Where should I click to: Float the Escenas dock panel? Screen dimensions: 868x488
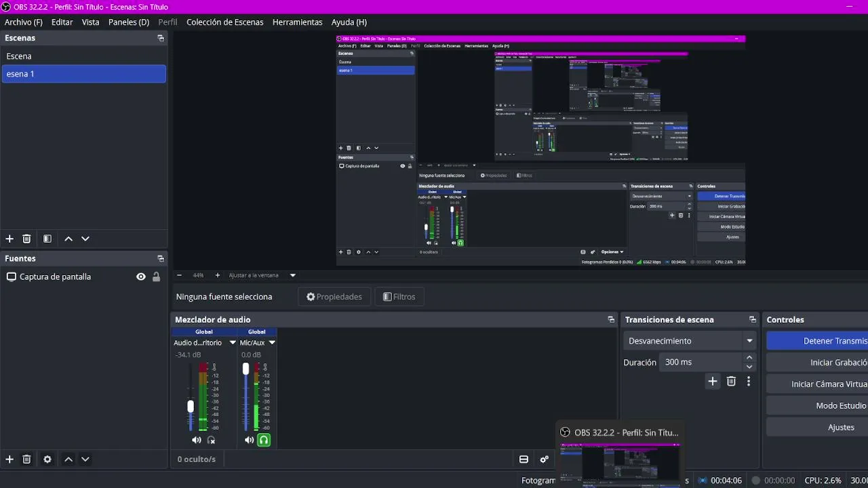161,38
